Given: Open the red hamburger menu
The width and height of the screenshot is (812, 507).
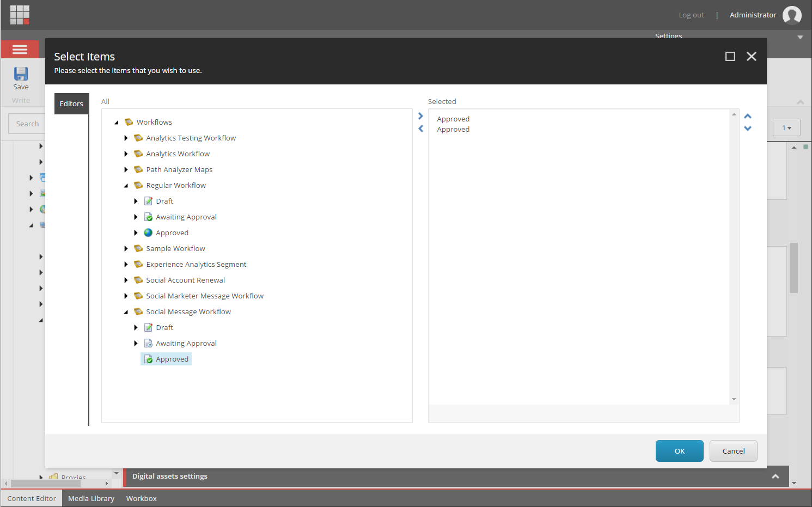Looking at the screenshot, I should (20, 50).
